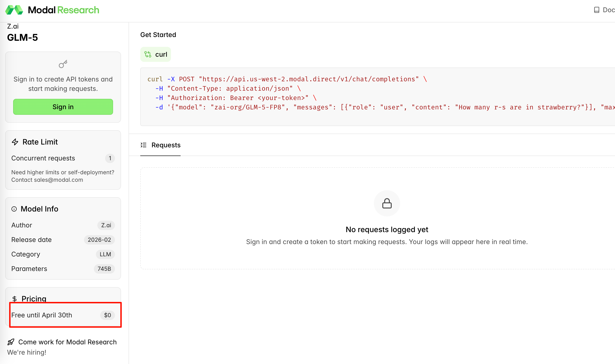The image size is (615, 364).
Task: Click the 745B parameters badge
Action: pos(104,269)
